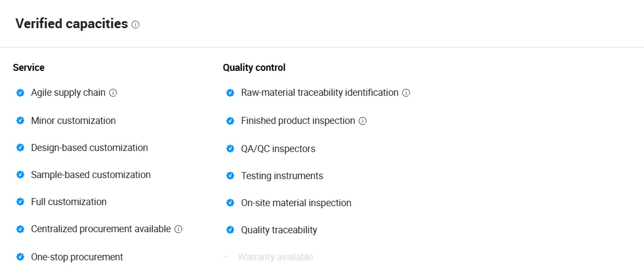Click On-site material inspection item
This screenshot has width=644, height=276.
(296, 203)
